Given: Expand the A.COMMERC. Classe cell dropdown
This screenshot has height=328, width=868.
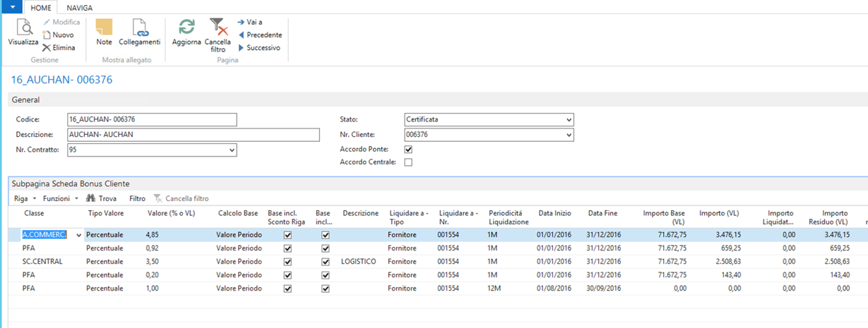Looking at the screenshot, I should 78,235.
